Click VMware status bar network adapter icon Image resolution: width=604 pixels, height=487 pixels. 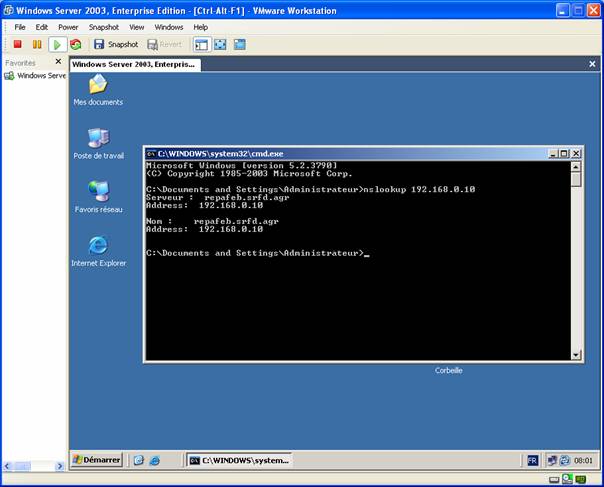pos(580,479)
